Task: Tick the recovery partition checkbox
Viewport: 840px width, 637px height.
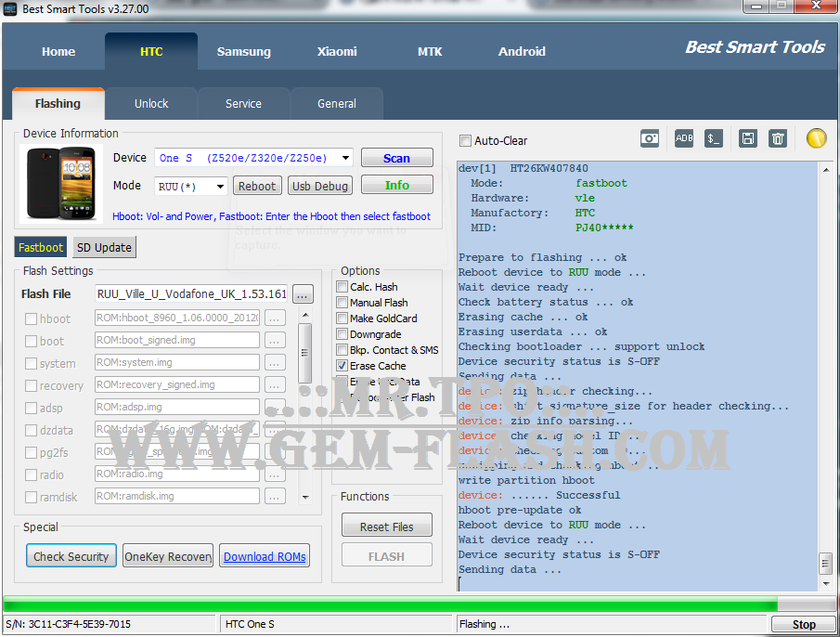Action: (x=31, y=386)
